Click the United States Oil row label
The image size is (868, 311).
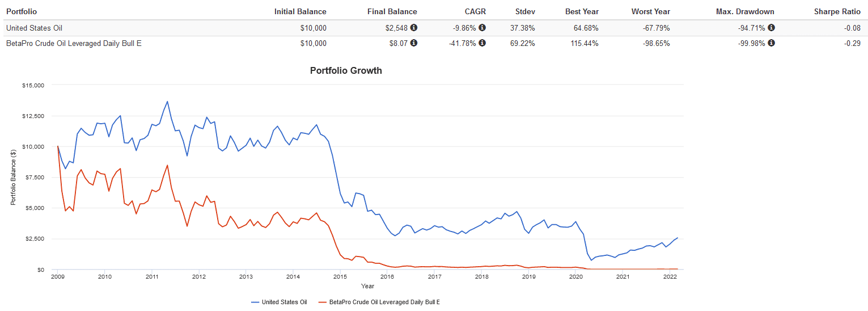click(34, 27)
